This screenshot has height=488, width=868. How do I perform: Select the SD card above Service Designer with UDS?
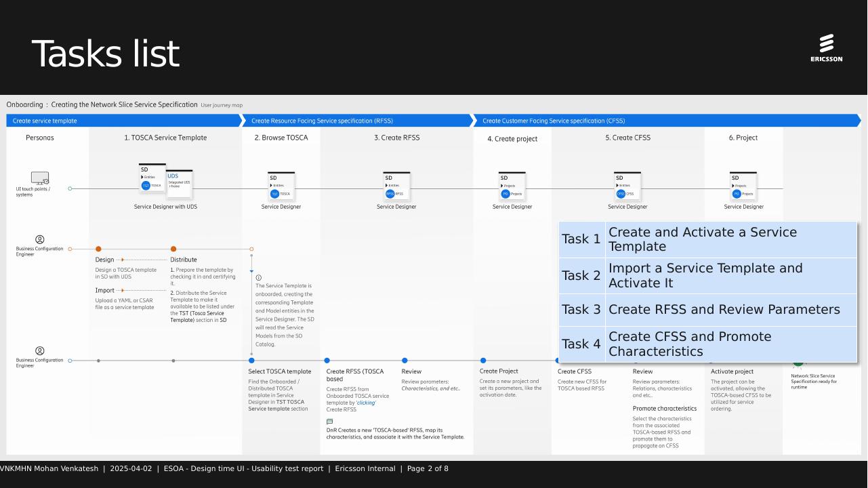(x=152, y=178)
